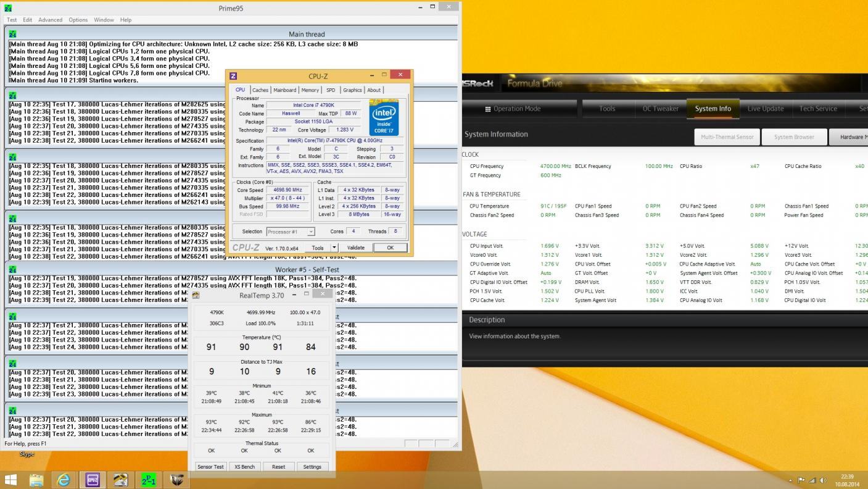Click the Hardware Monitor button
This screenshot has height=489, width=868.
[849, 137]
